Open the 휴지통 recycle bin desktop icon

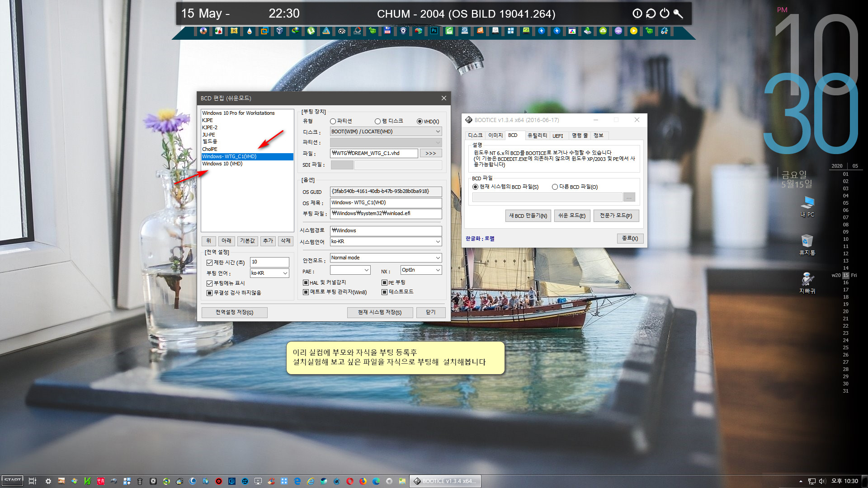[x=807, y=244]
